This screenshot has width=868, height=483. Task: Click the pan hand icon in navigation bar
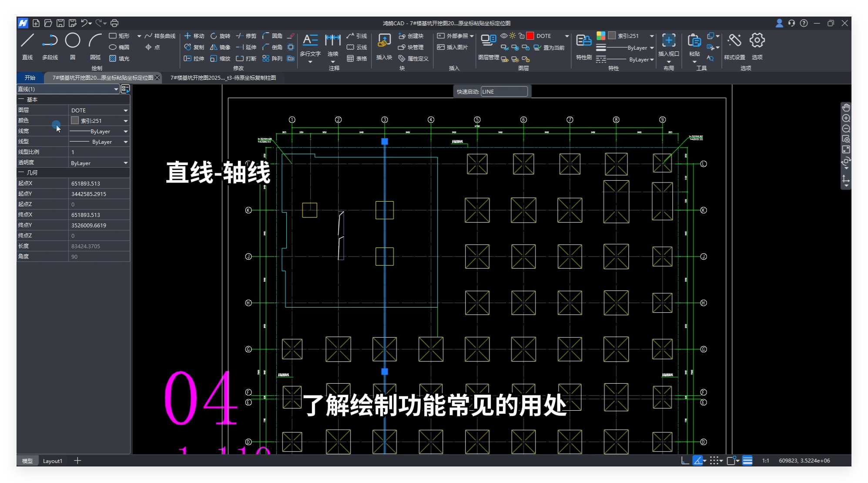point(846,107)
